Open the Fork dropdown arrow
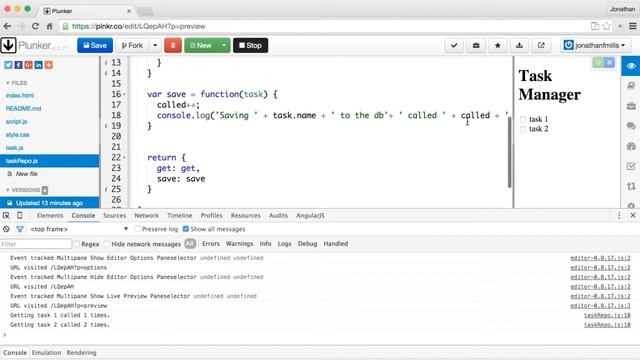The image size is (640, 360). 155,45
